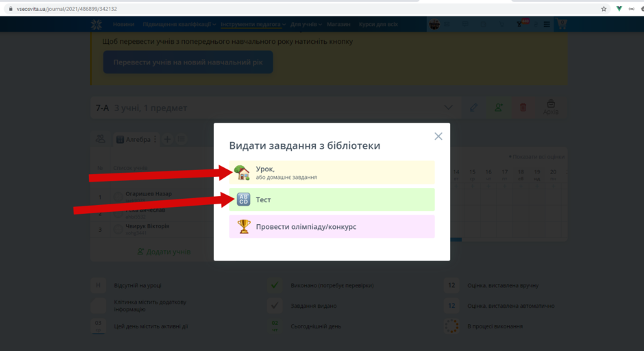Click the ABCD test icon

tap(243, 199)
